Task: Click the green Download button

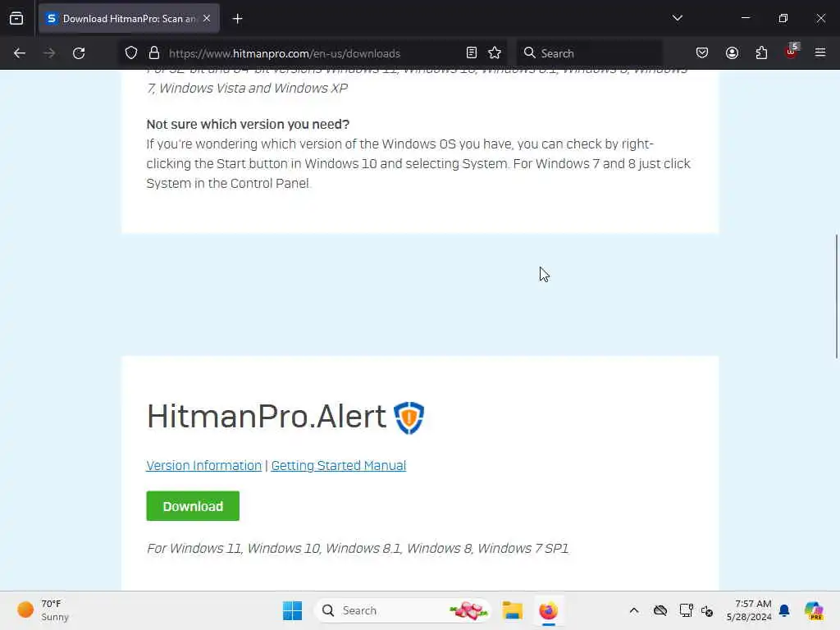Action: tap(193, 505)
